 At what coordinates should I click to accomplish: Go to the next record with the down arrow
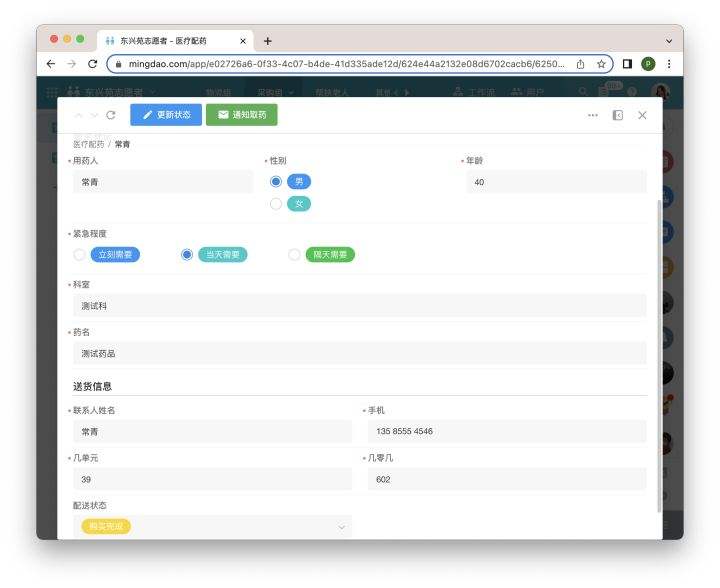(94, 115)
